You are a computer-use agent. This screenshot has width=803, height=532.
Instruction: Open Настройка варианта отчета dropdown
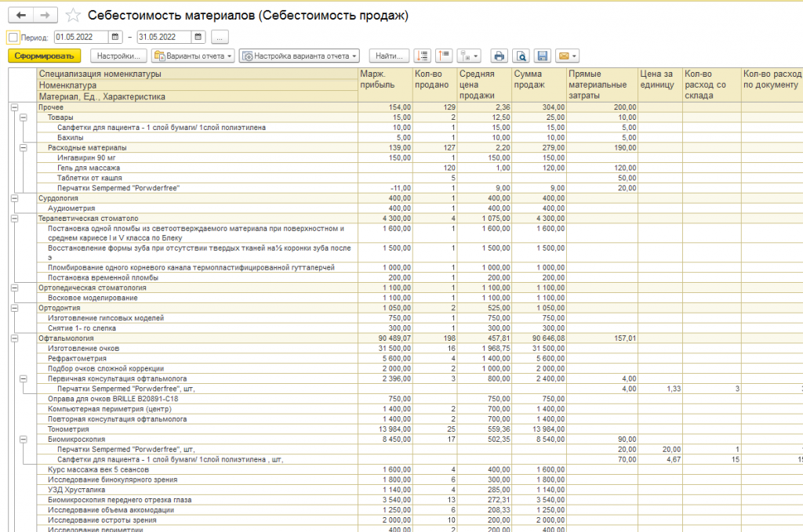point(300,56)
